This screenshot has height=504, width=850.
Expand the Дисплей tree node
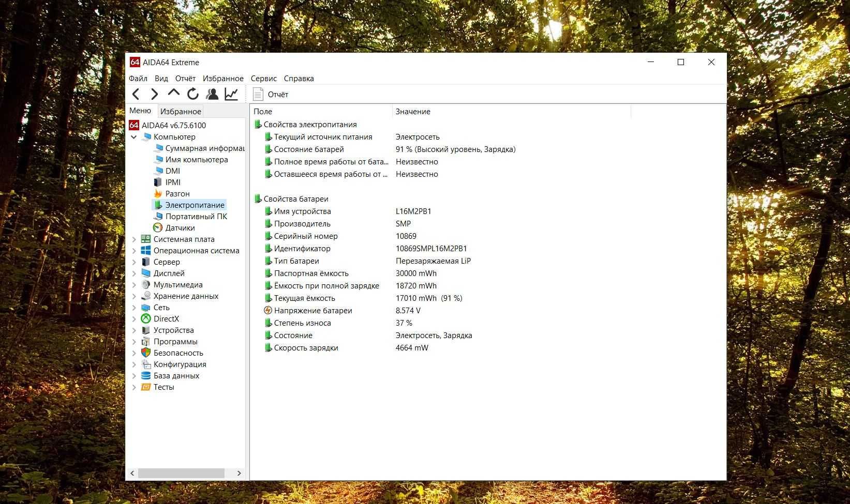pyautogui.click(x=134, y=273)
